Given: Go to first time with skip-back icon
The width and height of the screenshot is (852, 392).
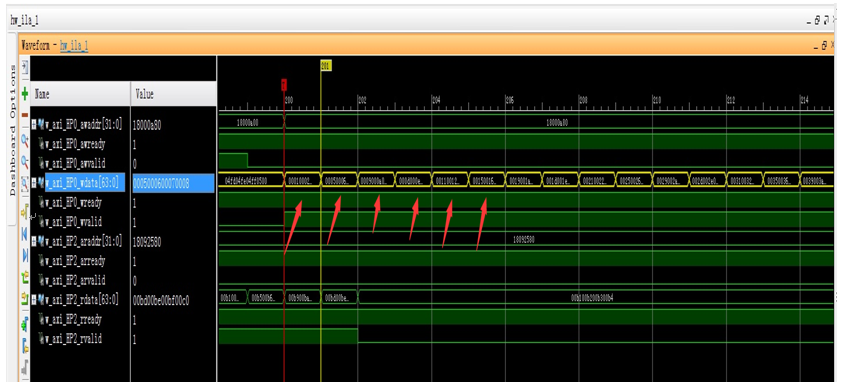Looking at the screenshot, I should coord(24,234).
